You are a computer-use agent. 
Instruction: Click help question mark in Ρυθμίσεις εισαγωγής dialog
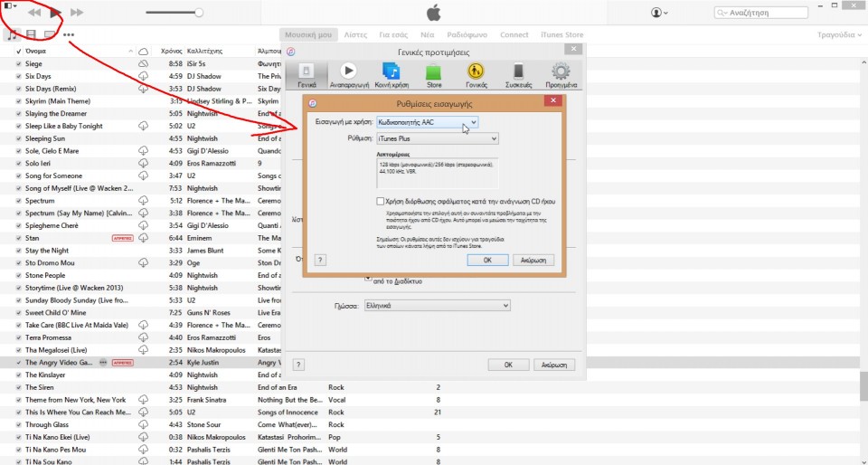(320, 261)
